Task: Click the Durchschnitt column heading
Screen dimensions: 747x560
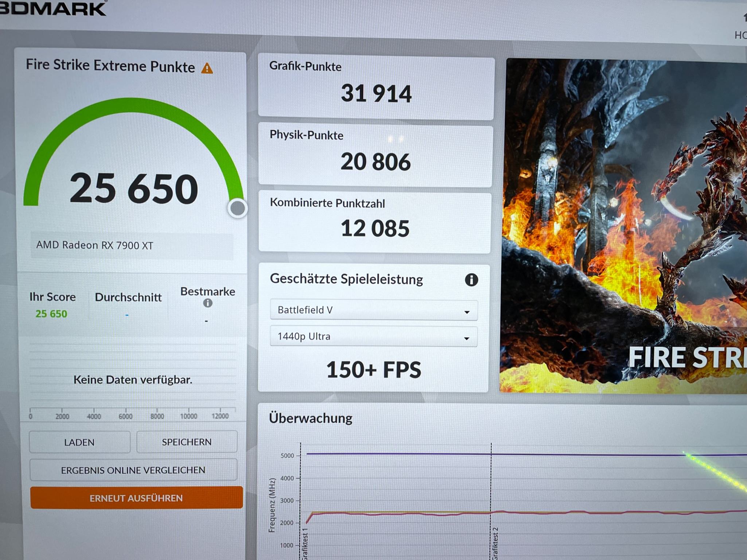Action: pos(128,297)
